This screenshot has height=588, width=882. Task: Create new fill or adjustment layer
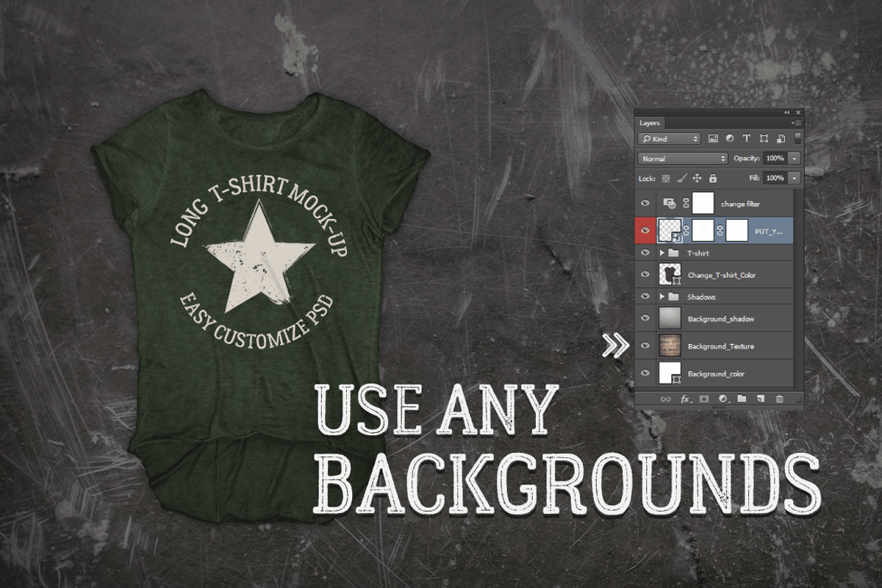coord(723,399)
